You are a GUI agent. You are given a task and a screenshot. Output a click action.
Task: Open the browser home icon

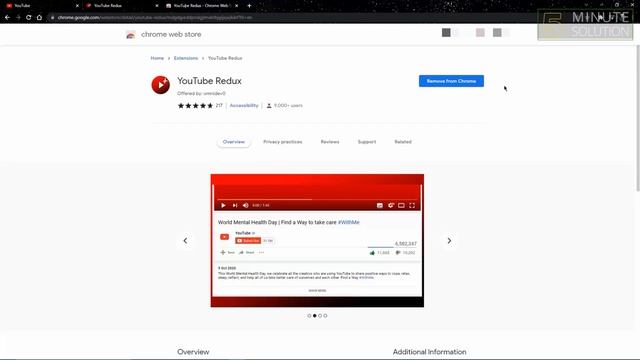tap(39, 18)
